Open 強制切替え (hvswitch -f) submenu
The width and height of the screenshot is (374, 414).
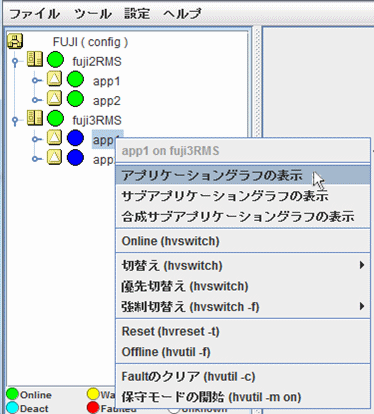pyautogui.click(x=243, y=307)
